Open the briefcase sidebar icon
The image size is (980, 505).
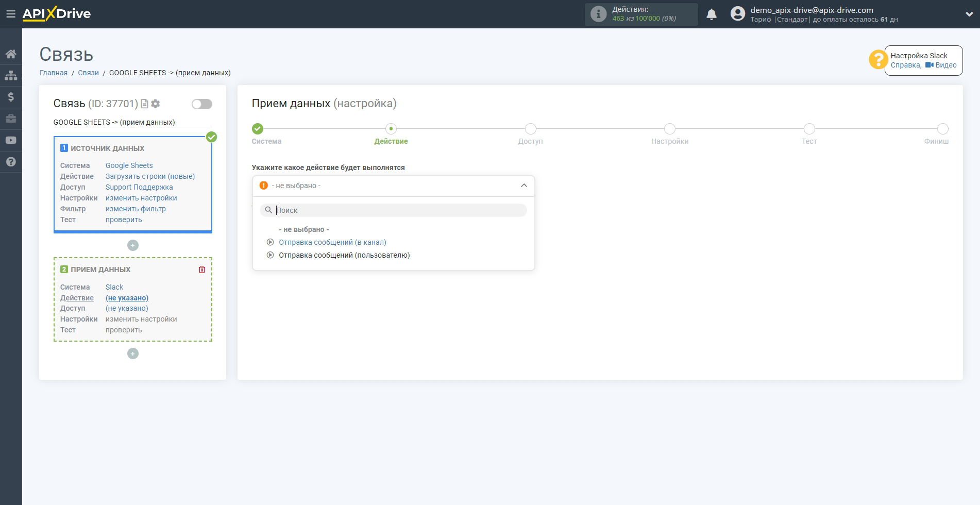tap(11, 119)
